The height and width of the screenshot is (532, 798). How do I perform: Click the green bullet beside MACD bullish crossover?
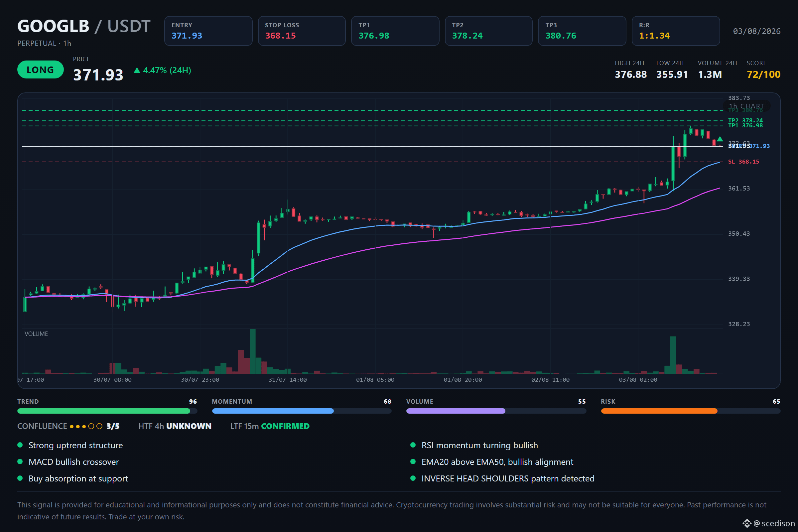pyautogui.click(x=20, y=462)
